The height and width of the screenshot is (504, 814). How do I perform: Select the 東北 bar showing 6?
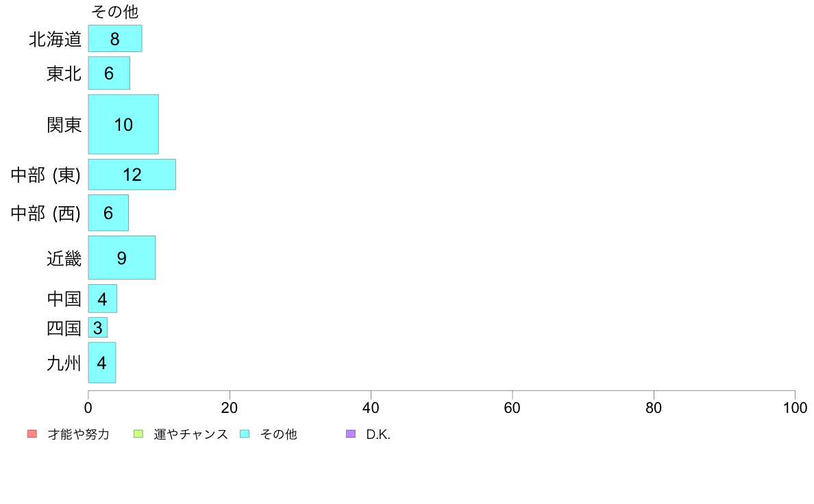click(109, 73)
